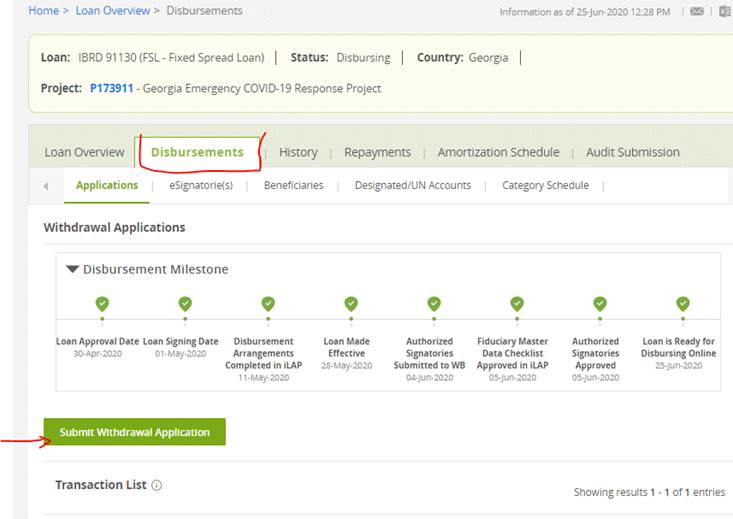Image resolution: width=733 pixels, height=519 pixels.
Task: Click the email envelope icon
Action: click(x=697, y=12)
